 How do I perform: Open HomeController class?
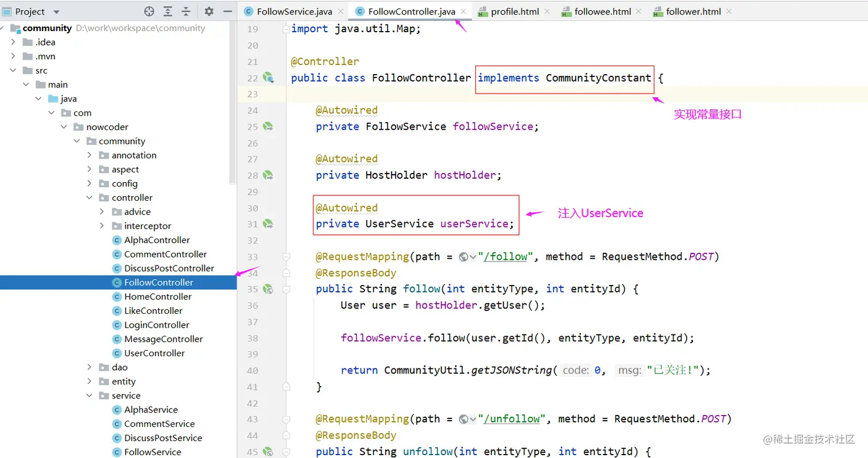158,297
